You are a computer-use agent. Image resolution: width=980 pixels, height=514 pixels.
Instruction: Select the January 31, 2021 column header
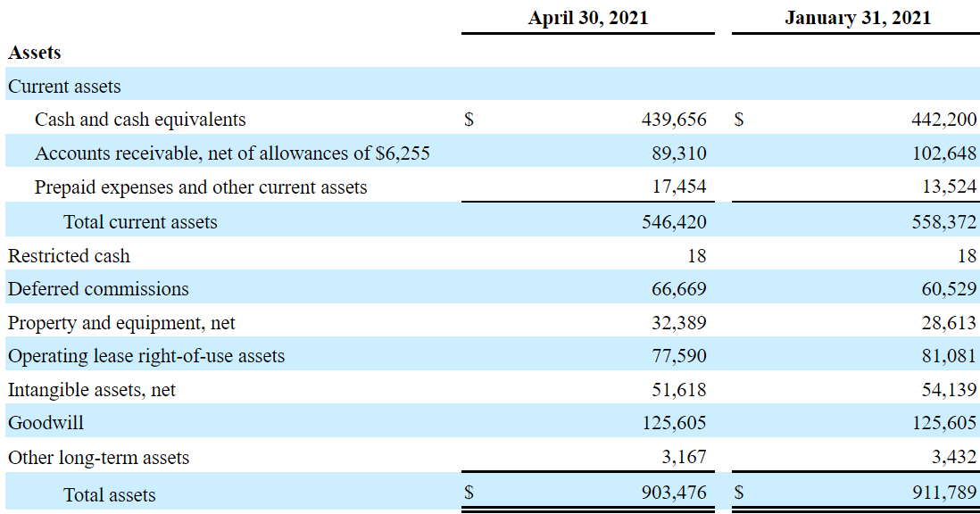[x=856, y=17]
